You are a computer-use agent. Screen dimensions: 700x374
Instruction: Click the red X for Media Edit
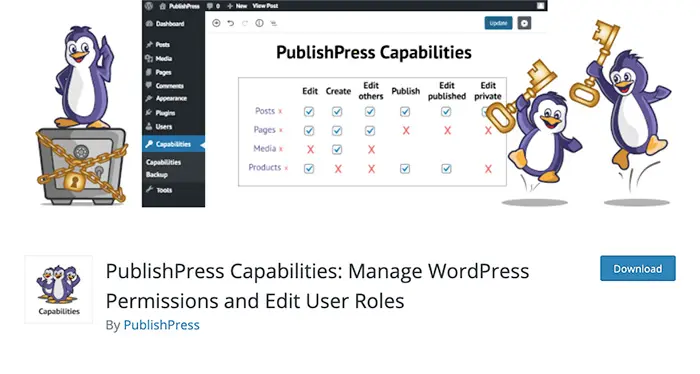[x=310, y=150]
